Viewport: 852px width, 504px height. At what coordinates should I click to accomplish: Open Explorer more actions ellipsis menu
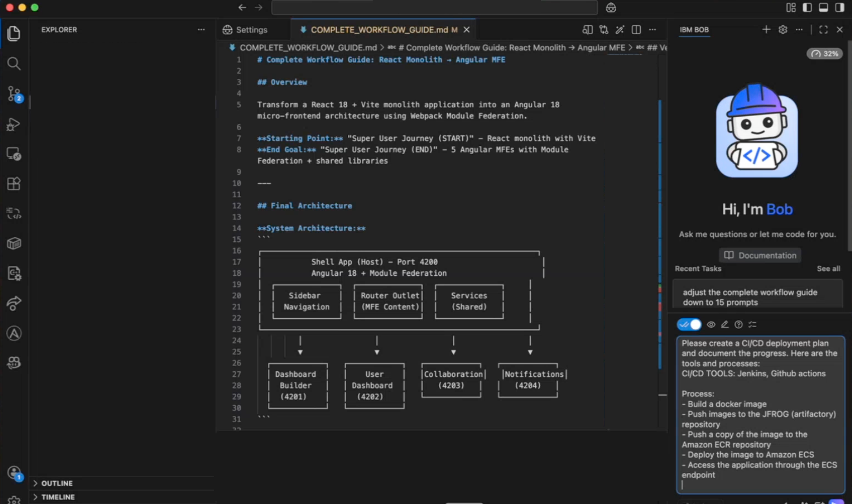[201, 29]
